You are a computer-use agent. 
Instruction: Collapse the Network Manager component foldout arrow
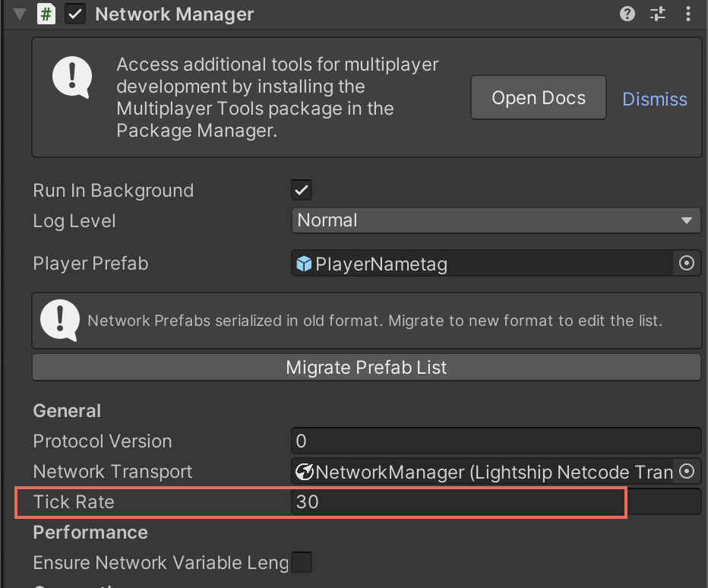[20, 14]
